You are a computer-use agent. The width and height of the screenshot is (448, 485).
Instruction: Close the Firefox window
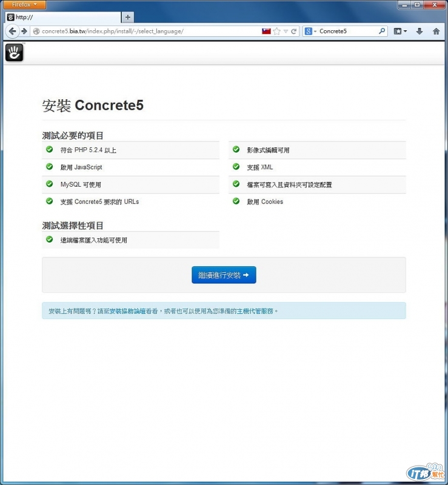coord(435,5)
